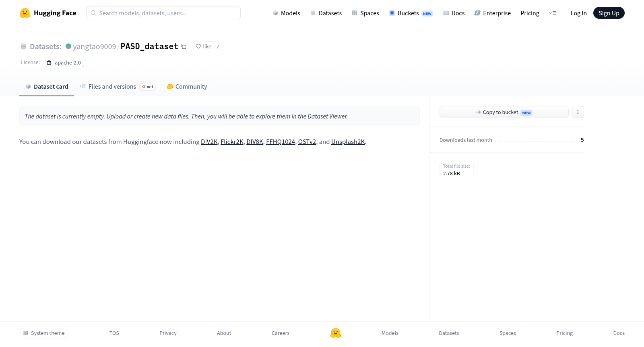Expand the navigation overflow menu icon
Image resolution: width=644 pixels, height=347 pixels.
pos(553,13)
